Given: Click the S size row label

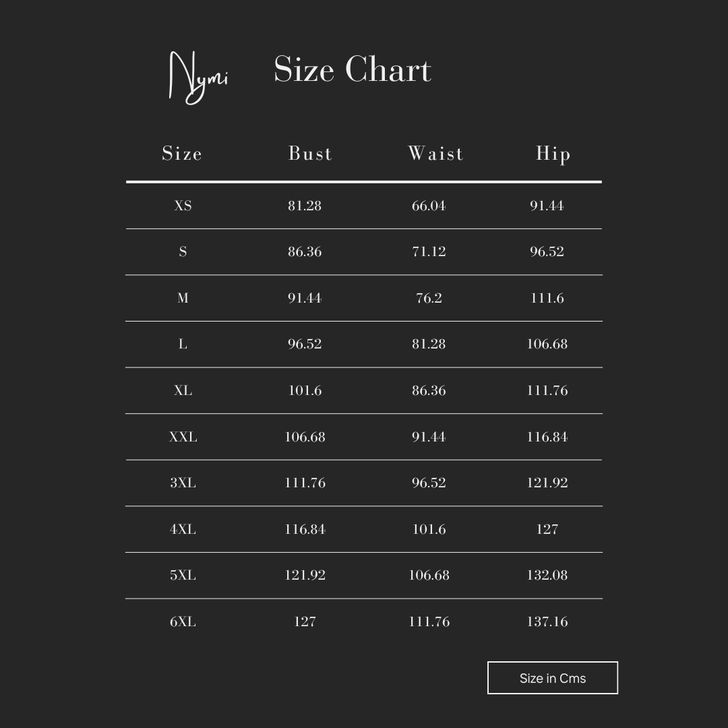Looking at the screenshot, I should (x=183, y=251).
